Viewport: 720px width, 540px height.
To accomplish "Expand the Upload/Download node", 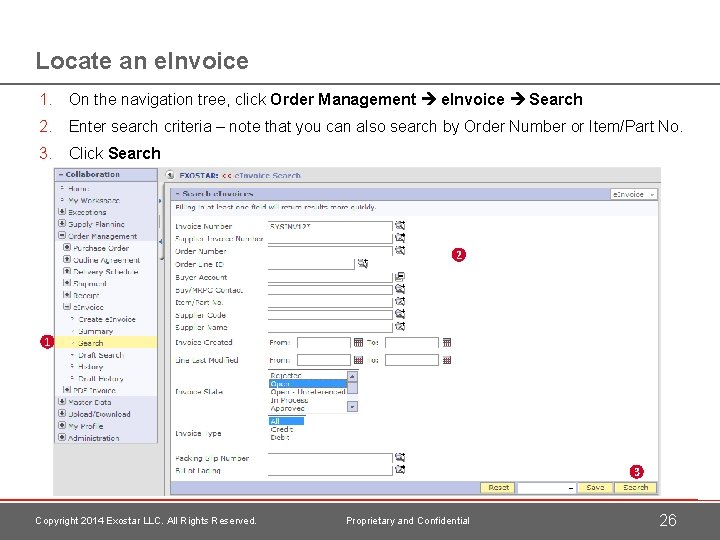I will [62, 414].
